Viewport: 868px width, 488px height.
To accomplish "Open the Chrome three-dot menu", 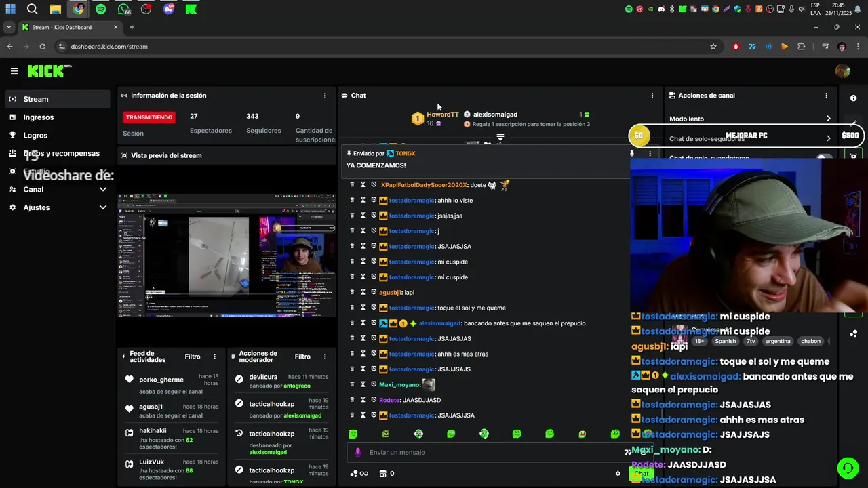I will pyautogui.click(x=858, y=47).
